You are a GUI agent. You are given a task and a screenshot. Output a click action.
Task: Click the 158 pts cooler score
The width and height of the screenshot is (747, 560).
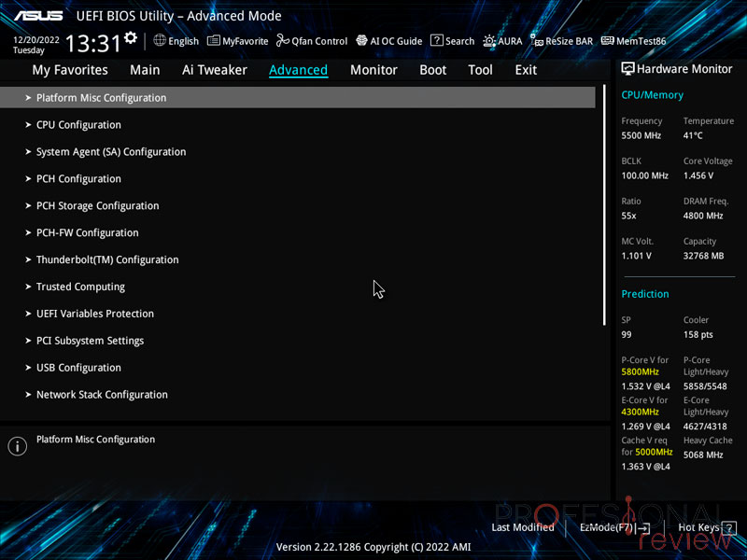698,335
